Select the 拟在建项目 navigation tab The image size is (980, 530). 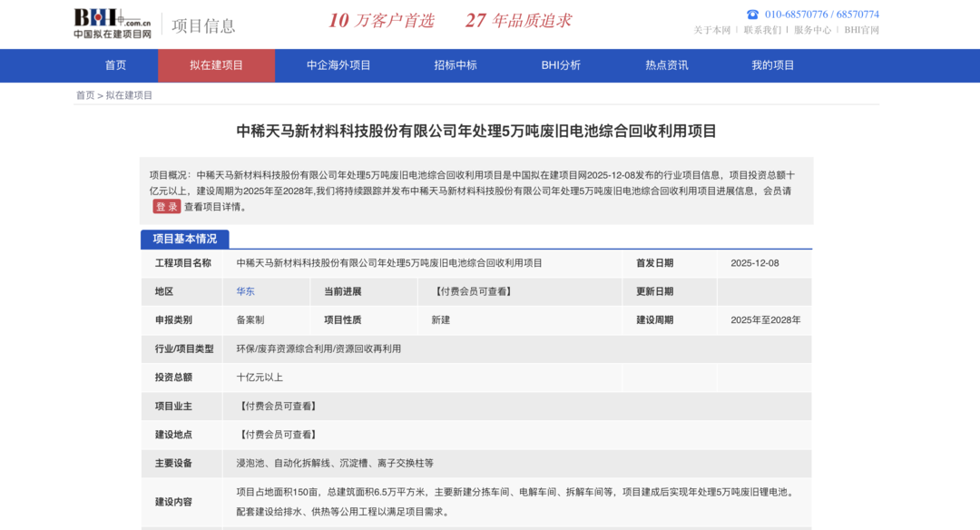(216, 65)
